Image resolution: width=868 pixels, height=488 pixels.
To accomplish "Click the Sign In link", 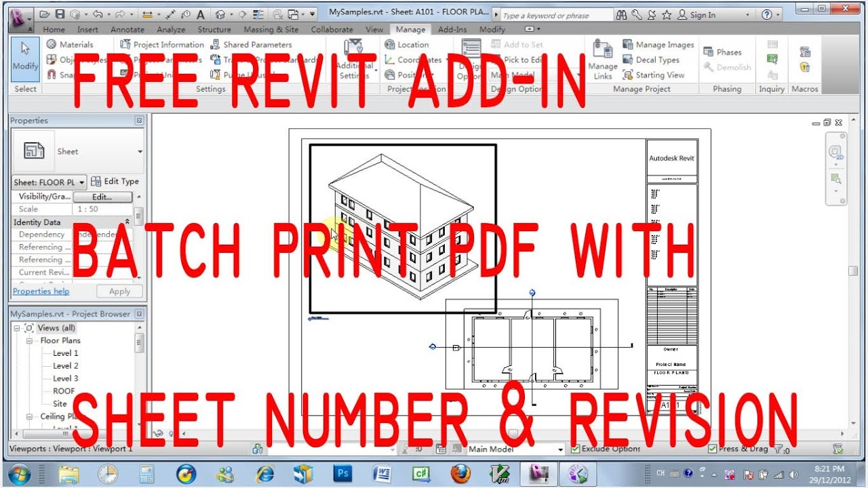I will 703,15.
